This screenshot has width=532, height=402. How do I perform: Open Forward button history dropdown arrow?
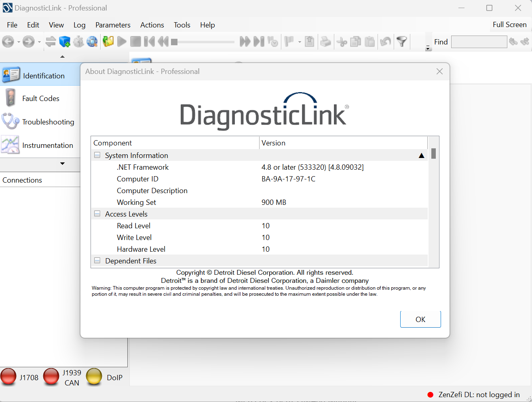click(39, 42)
